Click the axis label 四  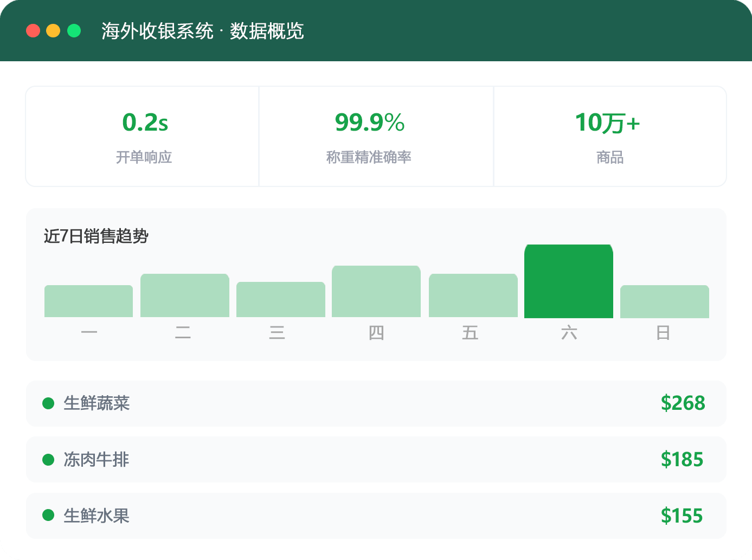(x=376, y=332)
